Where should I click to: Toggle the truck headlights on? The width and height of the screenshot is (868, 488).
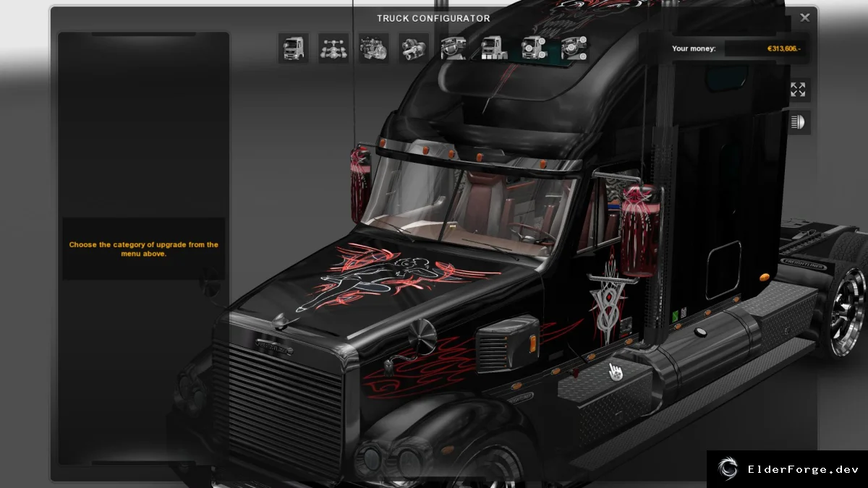[798, 122]
